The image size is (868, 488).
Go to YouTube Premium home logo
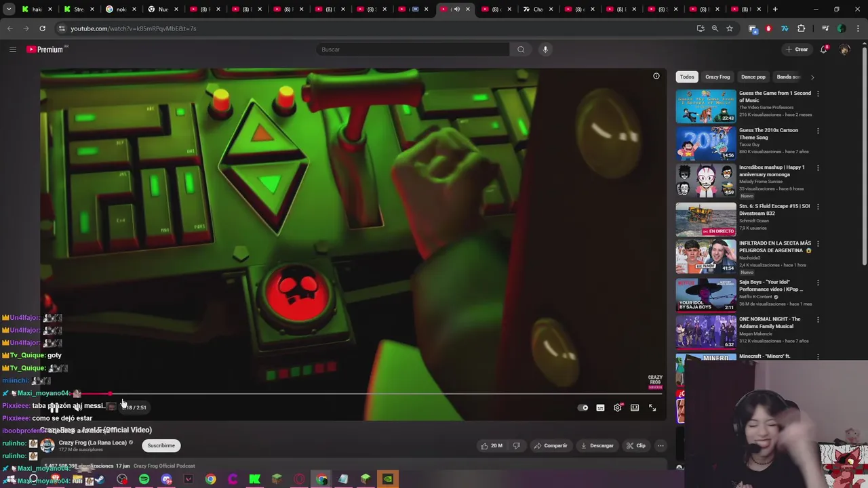pyautogui.click(x=46, y=49)
